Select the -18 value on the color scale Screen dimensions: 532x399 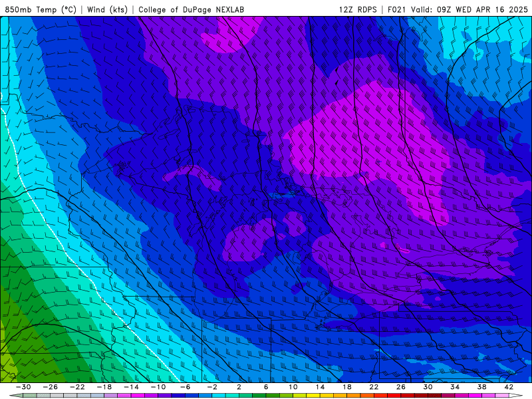104,387
